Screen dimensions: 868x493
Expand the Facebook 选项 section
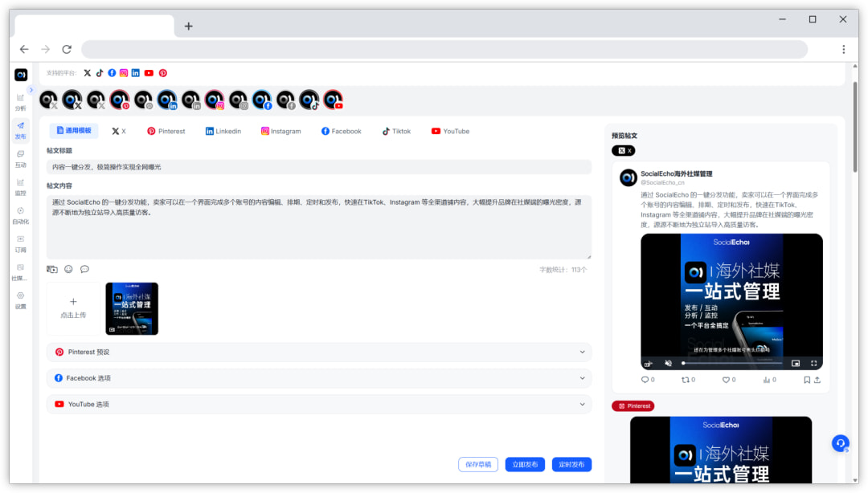(319, 378)
